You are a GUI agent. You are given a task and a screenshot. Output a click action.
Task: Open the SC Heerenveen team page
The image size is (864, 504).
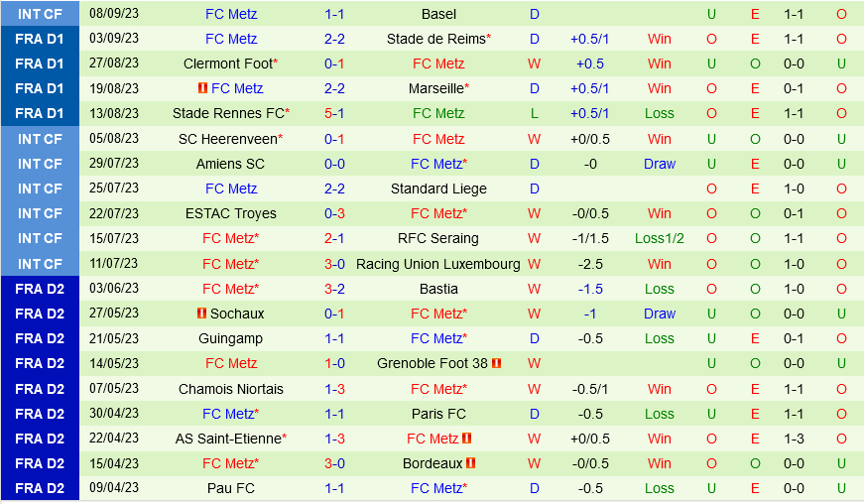[229, 139]
